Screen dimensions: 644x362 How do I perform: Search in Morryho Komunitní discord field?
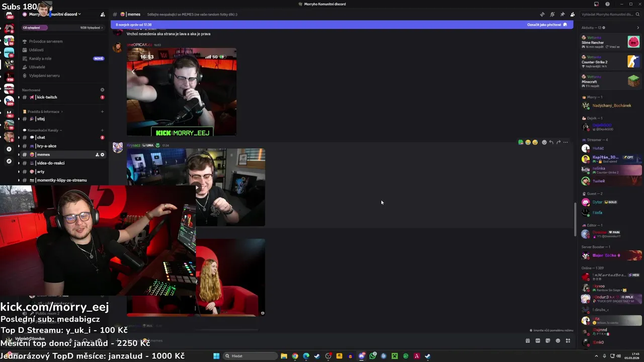click(x=609, y=14)
